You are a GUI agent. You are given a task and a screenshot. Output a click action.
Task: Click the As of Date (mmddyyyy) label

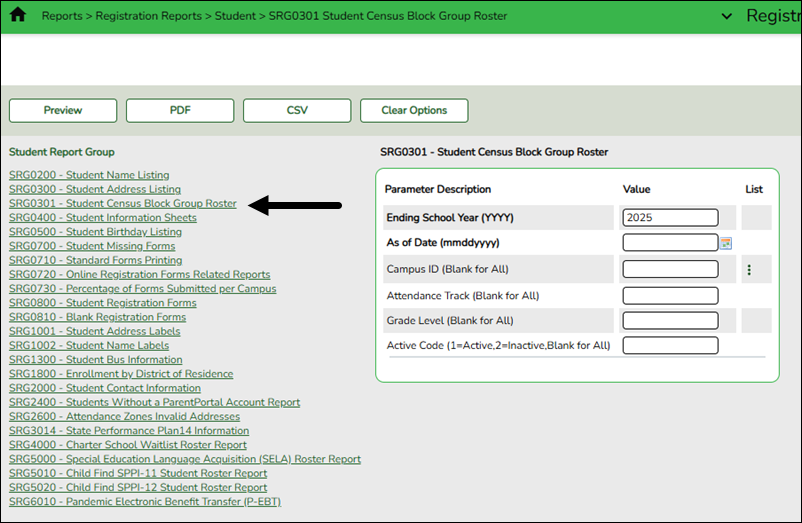(443, 242)
